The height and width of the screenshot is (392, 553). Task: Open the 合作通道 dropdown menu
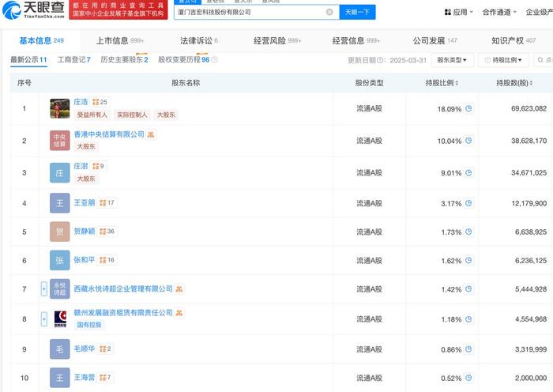click(x=499, y=12)
